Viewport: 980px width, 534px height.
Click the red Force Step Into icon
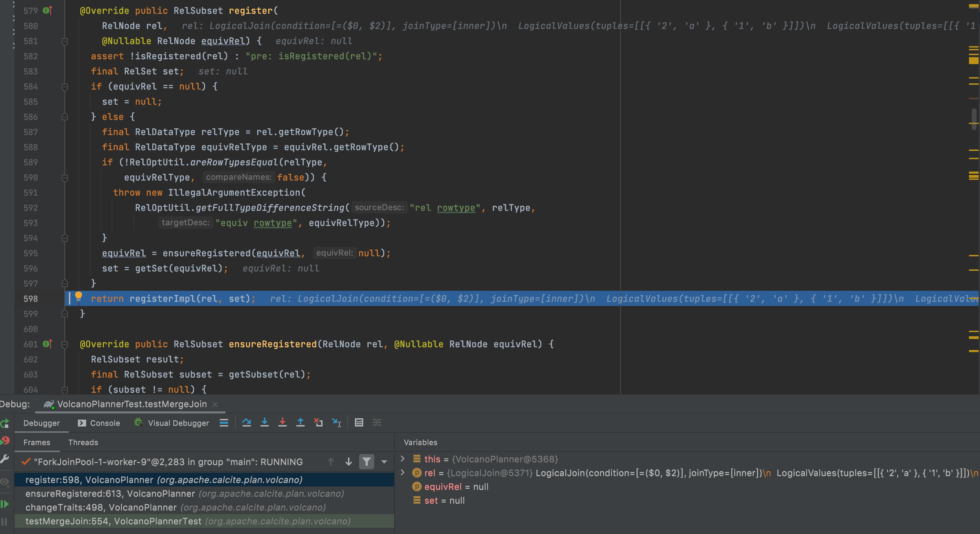[x=282, y=423]
